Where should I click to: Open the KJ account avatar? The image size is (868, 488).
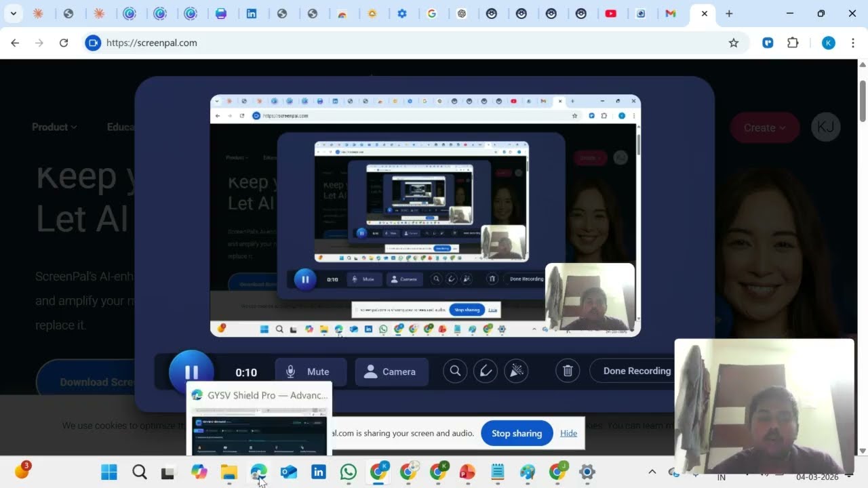[825, 127]
